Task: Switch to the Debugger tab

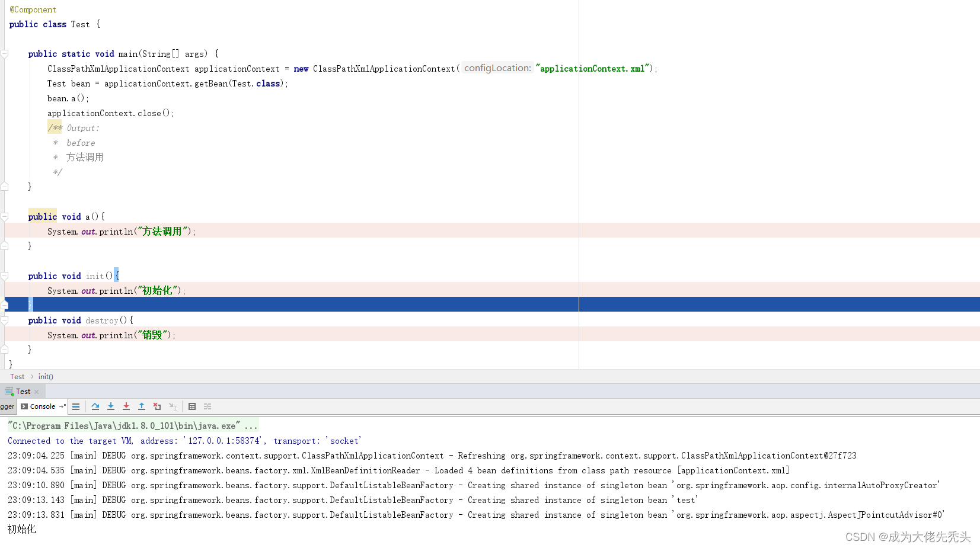Action: [7, 406]
